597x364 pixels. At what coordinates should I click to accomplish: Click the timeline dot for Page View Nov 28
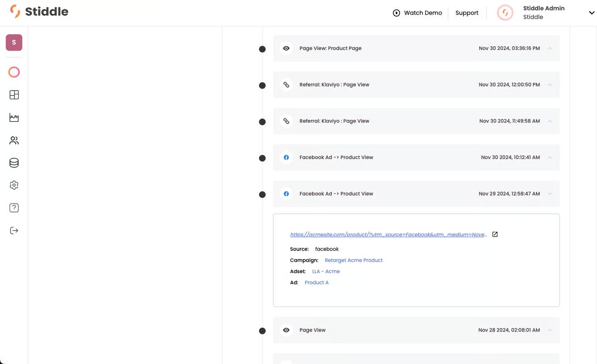(x=262, y=331)
